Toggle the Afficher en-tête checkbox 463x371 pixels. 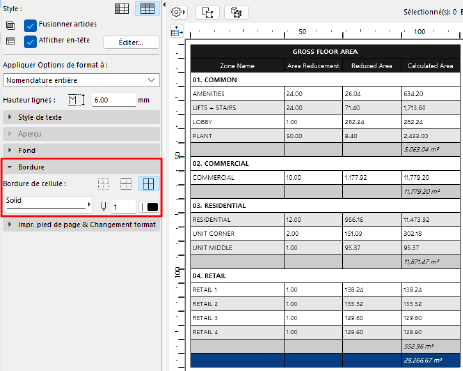(x=30, y=42)
